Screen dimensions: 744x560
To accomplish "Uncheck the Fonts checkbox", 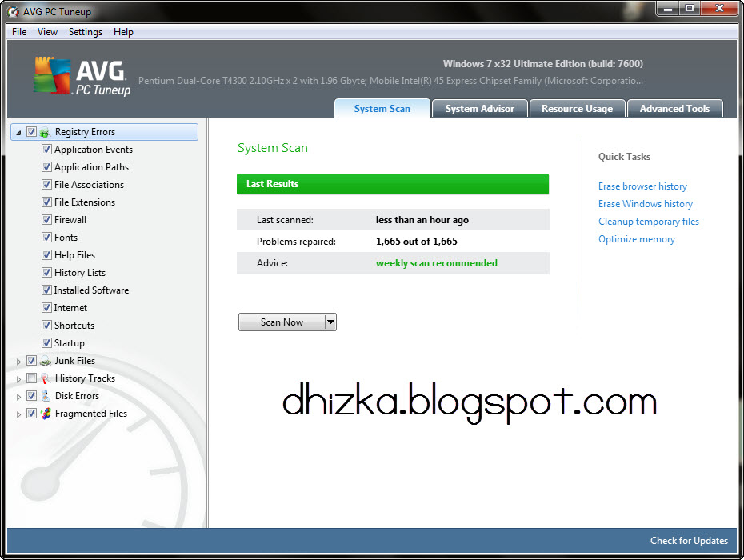I will tap(46, 238).
